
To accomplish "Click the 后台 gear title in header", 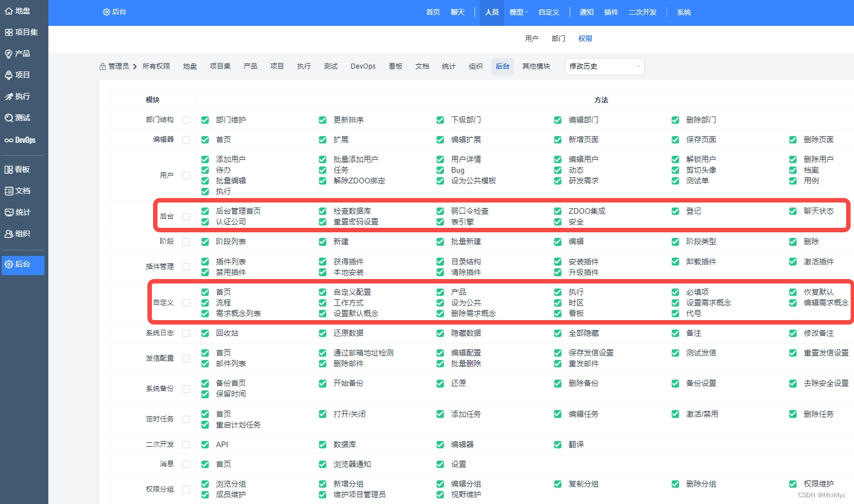I will click(114, 12).
